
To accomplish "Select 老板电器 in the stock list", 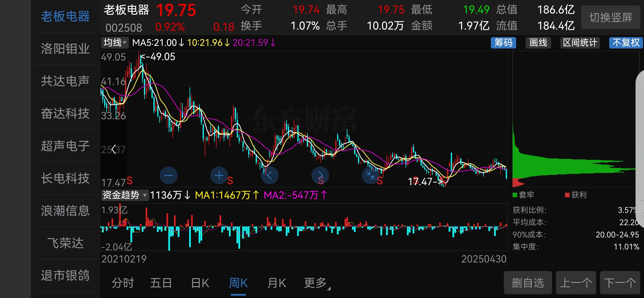I will pos(65,17).
